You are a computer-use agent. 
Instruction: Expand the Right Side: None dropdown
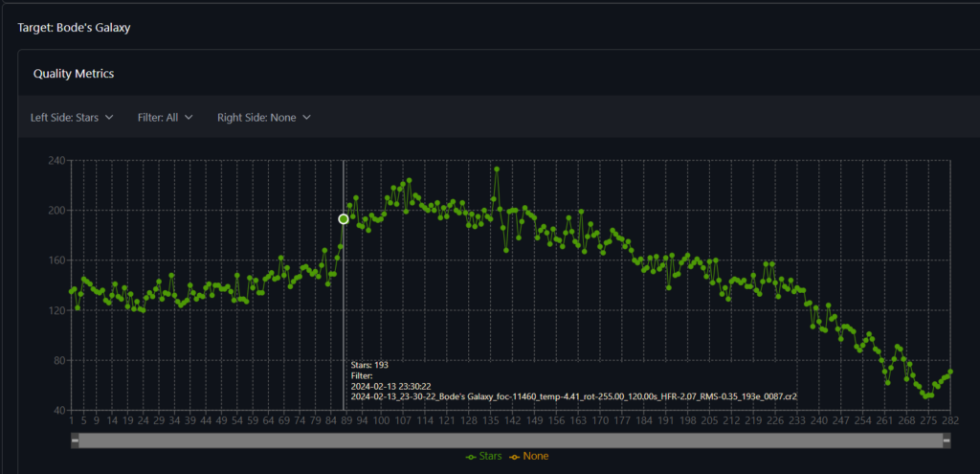263,118
